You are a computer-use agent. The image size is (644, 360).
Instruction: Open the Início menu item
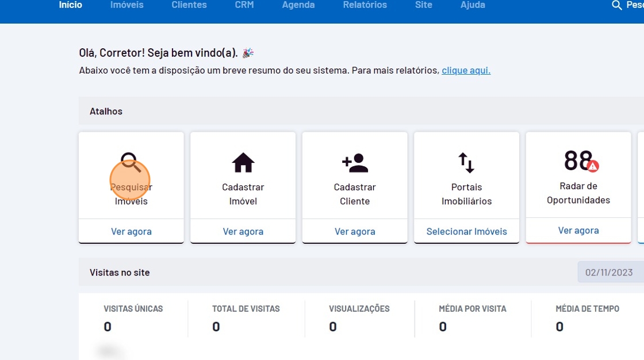(71, 5)
